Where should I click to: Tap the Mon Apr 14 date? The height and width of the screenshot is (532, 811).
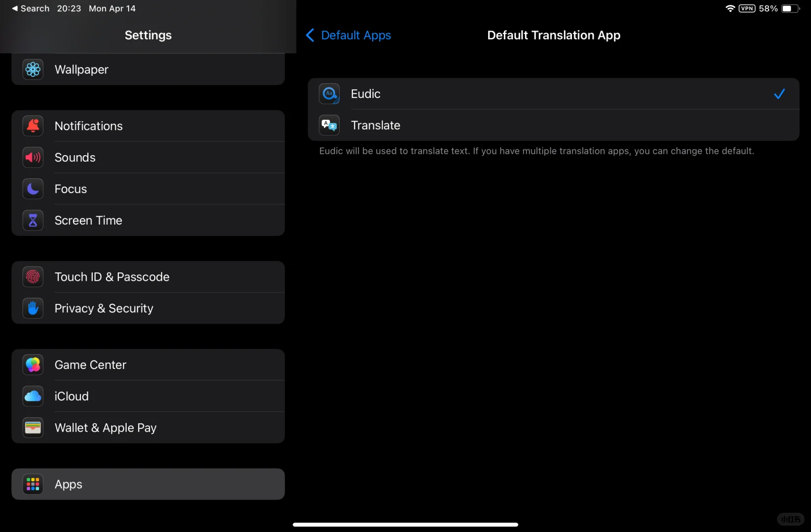pyautogui.click(x=112, y=8)
